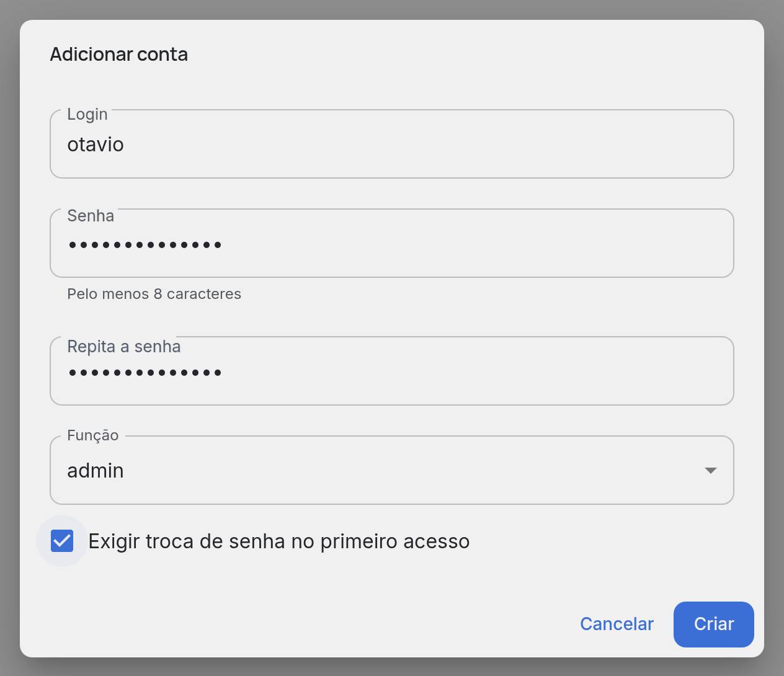Click the masked dots in Repita a senha
The width and height of the screenshot is (784, 676).
(x=145, y=373)
